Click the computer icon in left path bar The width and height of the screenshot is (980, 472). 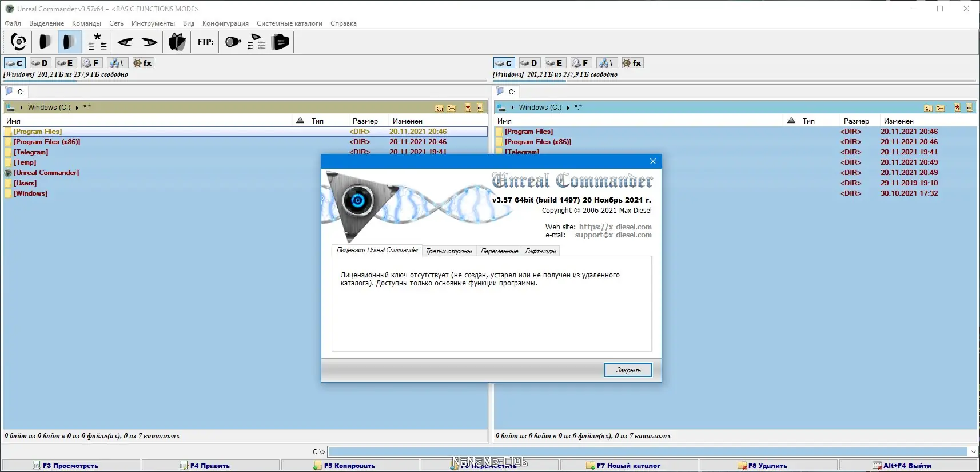(x=10, y=108)
